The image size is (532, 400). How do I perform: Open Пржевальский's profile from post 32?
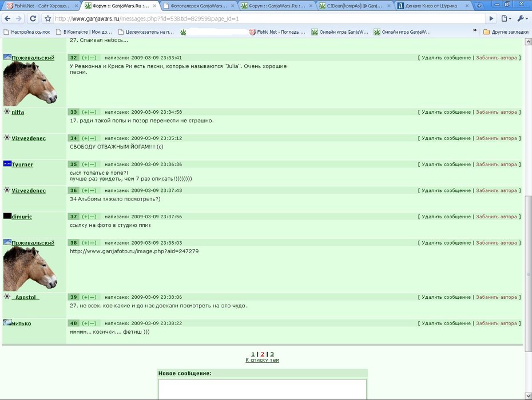(x=33, y=58)
